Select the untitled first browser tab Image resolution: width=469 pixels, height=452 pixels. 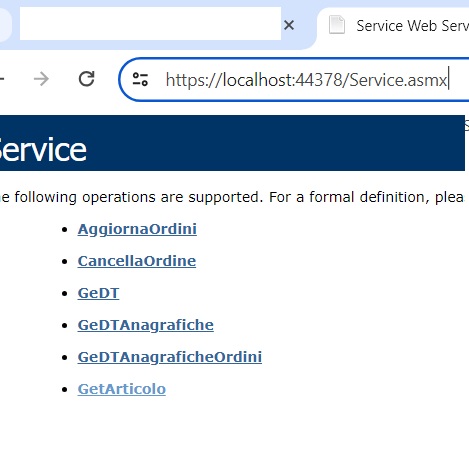tap(150, 24)
